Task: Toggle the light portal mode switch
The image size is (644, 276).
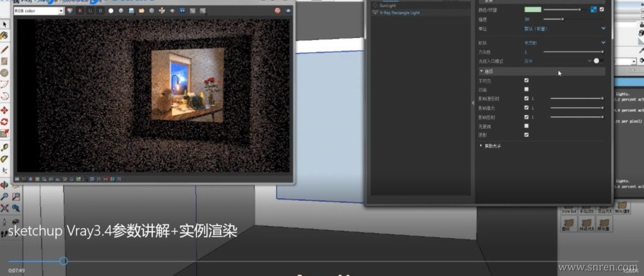Action: point(597,61)
